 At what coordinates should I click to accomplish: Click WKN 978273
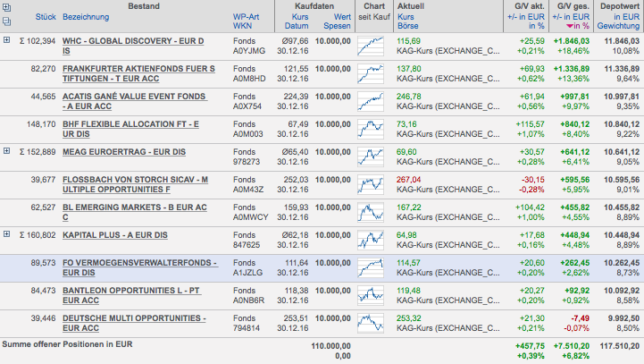247,162
